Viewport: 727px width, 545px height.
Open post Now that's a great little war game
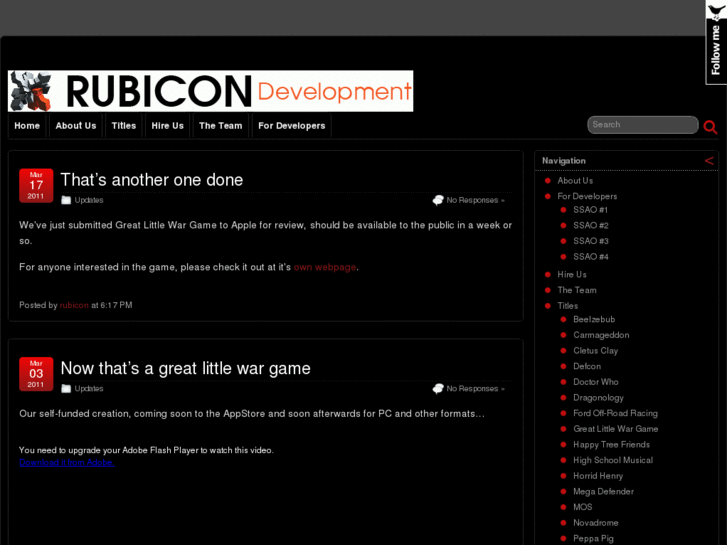click(185, 368)
